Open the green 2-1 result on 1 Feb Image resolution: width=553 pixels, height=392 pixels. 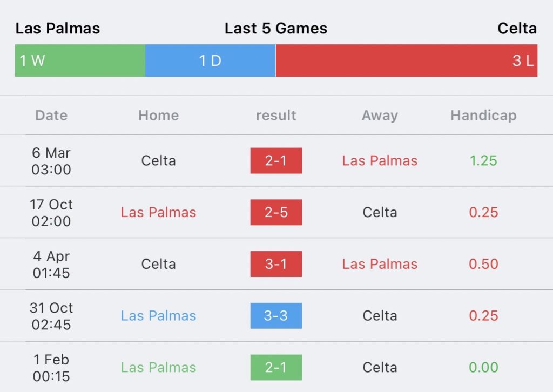(276, 367)
